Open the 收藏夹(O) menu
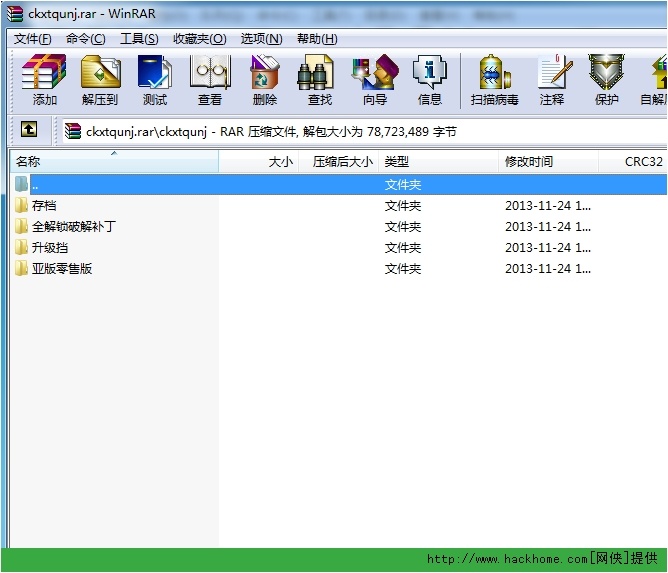668x573 pixels. pos(199,39)
